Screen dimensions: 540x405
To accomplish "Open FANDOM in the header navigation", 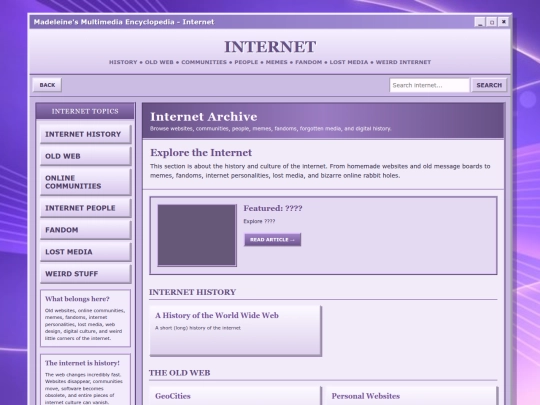I will (x=309, y=62).
